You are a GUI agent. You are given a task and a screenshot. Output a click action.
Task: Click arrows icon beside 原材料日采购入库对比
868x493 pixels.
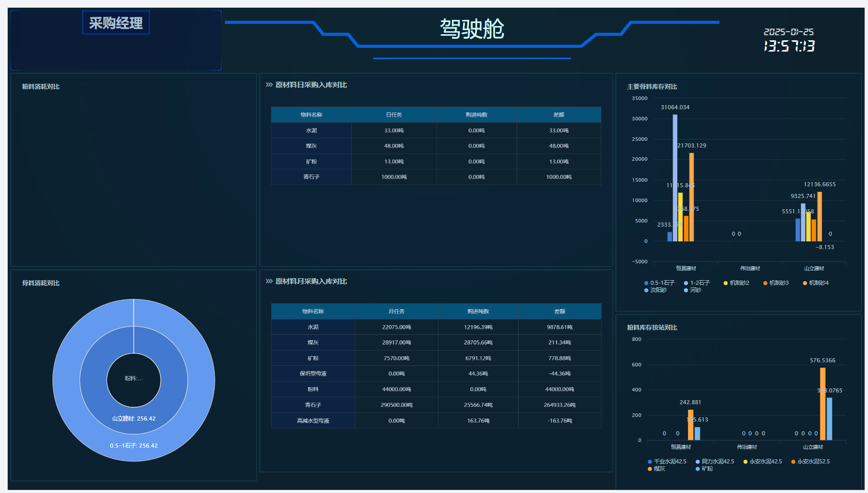click(x=269, y=85)
